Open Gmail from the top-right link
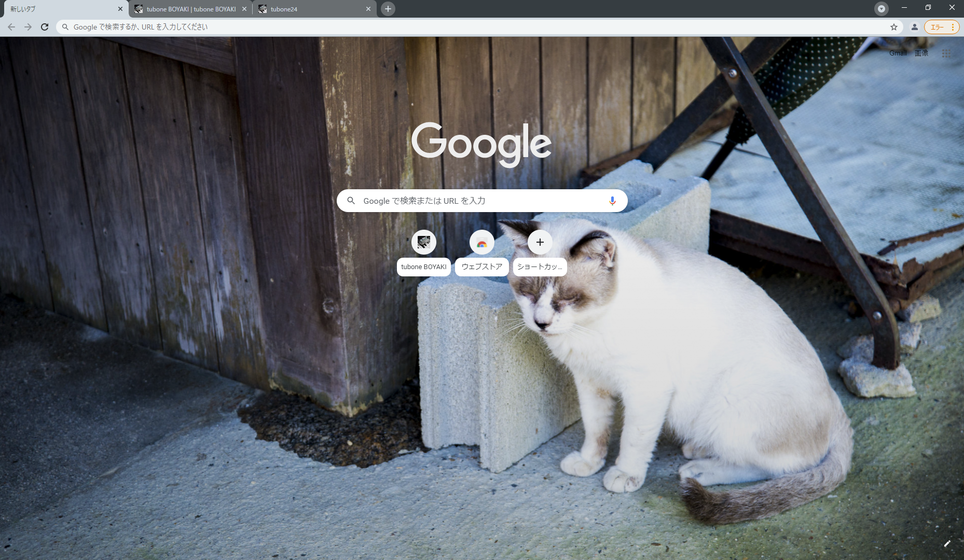 898,53
